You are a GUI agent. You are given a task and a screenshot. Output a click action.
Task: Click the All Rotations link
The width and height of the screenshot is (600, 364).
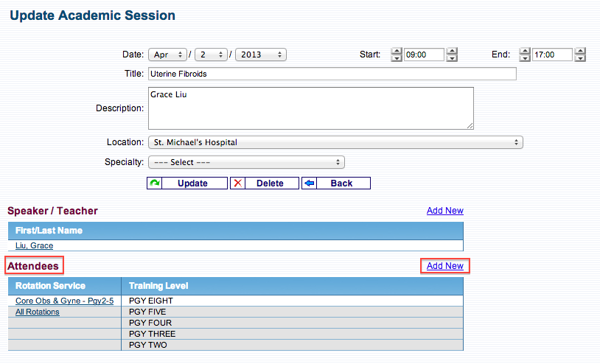tap(37, 312)
